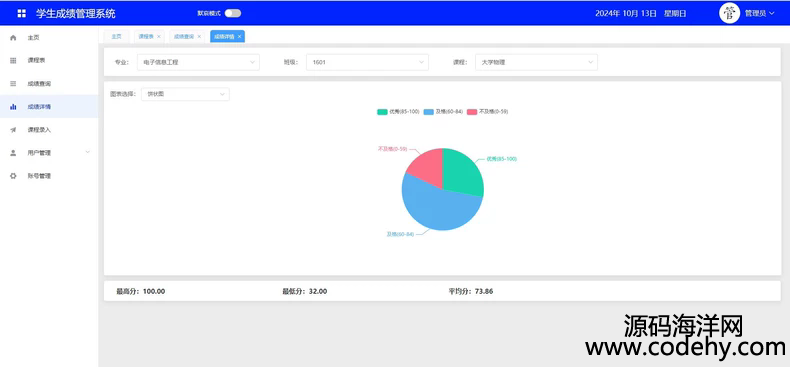Toggle the 默认模式 theme switch
The width and height of the screenshot is (790, 367).
[x=233, y=13]
